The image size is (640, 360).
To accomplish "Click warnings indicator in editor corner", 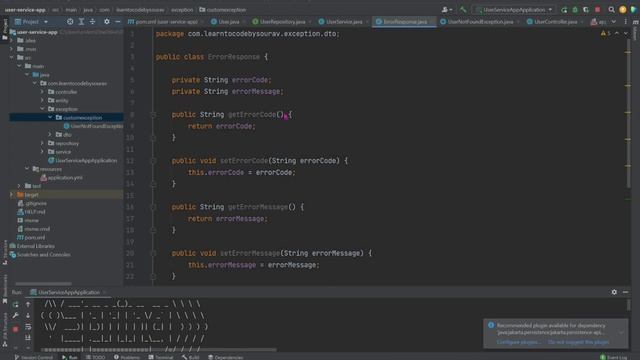I will coord(605,33).
